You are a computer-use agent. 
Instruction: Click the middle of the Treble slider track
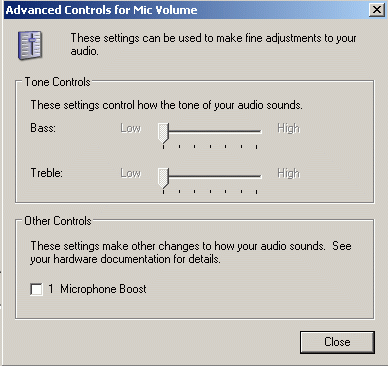click(210, 177)
